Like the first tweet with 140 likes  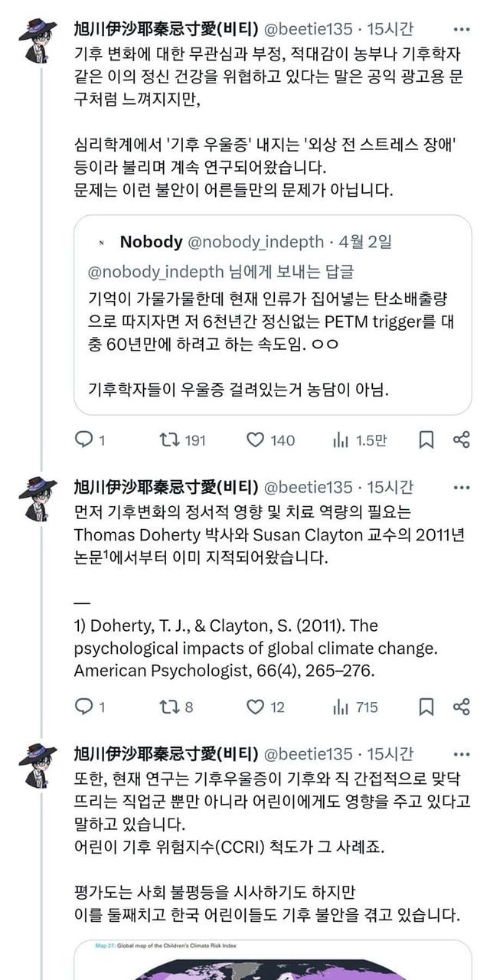click(256, 439)
